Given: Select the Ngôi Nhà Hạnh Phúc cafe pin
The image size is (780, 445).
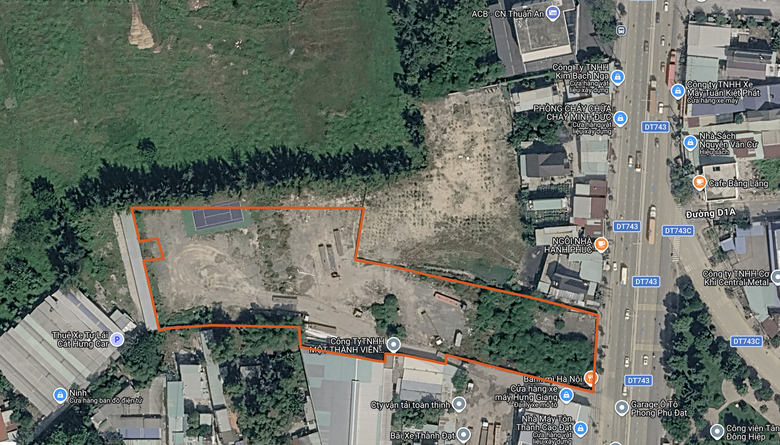Looking at the screenshot, I should pyautogui.click(x=601, y=244).
